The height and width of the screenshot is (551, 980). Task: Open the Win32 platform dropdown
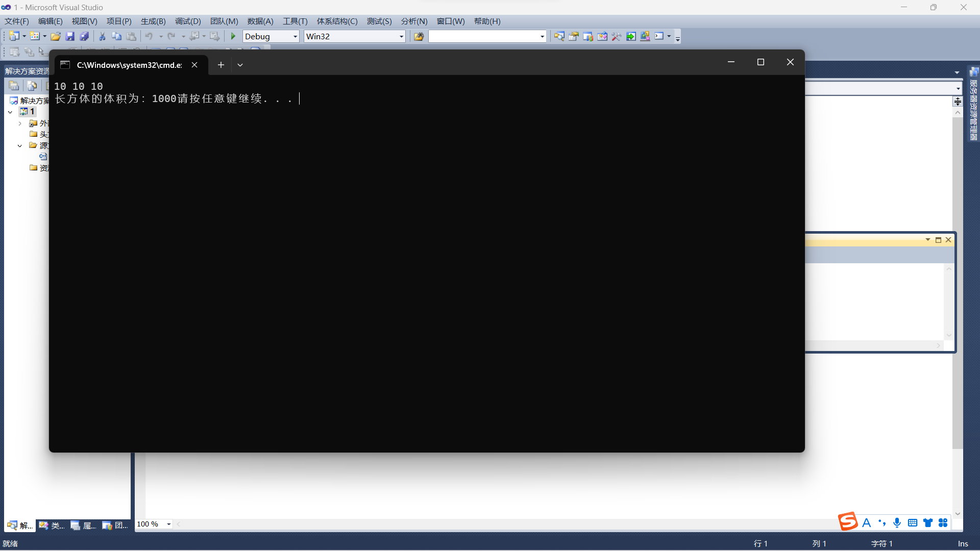click(401, 37)
